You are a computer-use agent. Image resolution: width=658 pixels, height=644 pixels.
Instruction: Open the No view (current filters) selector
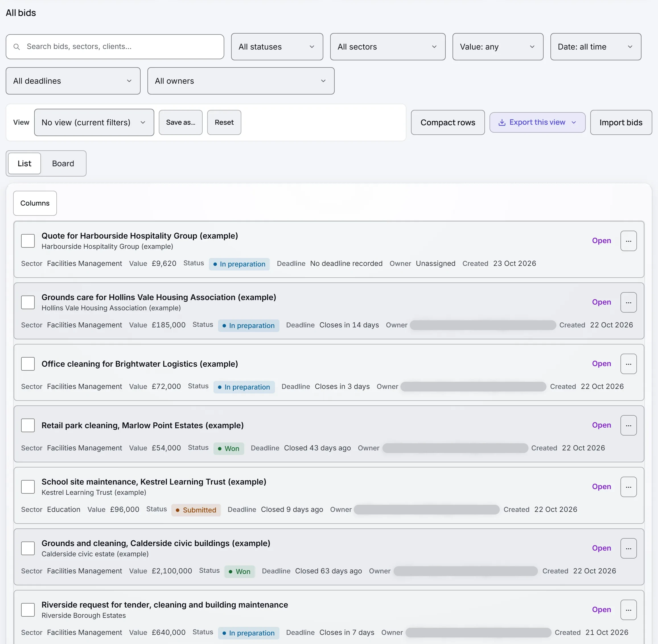click(94, 122)
